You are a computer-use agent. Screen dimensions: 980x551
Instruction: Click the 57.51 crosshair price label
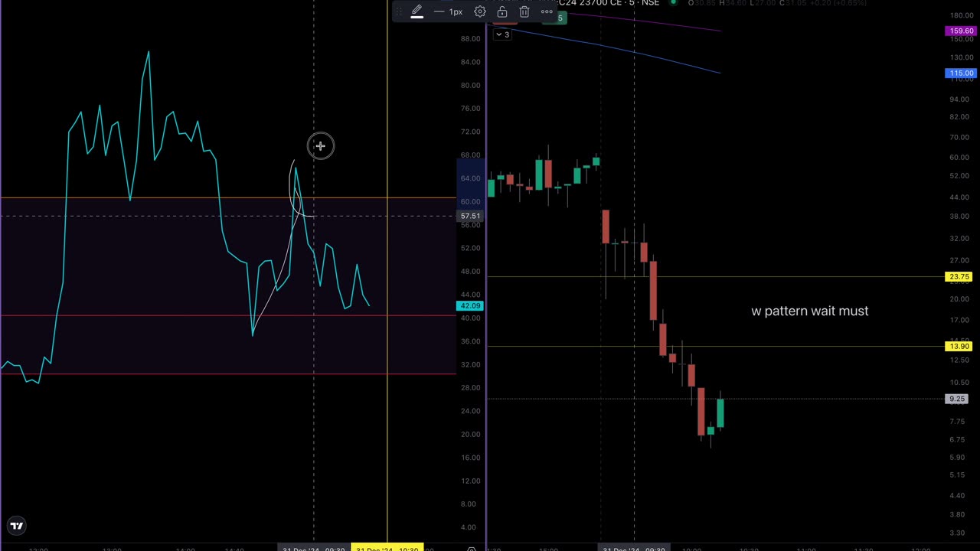[470, 216]
